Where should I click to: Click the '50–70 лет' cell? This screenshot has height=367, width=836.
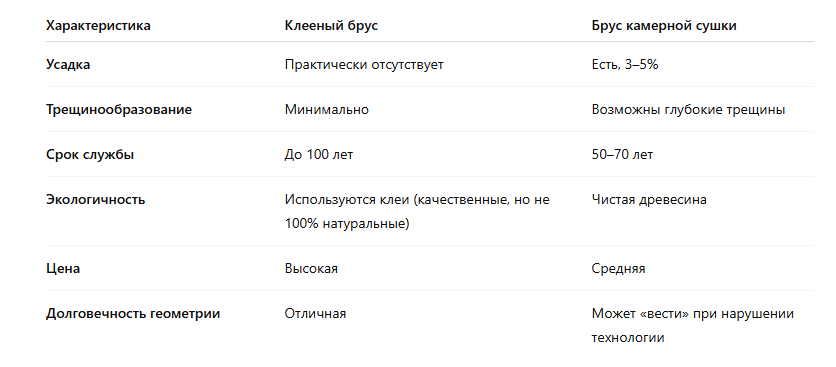(622, 155)
